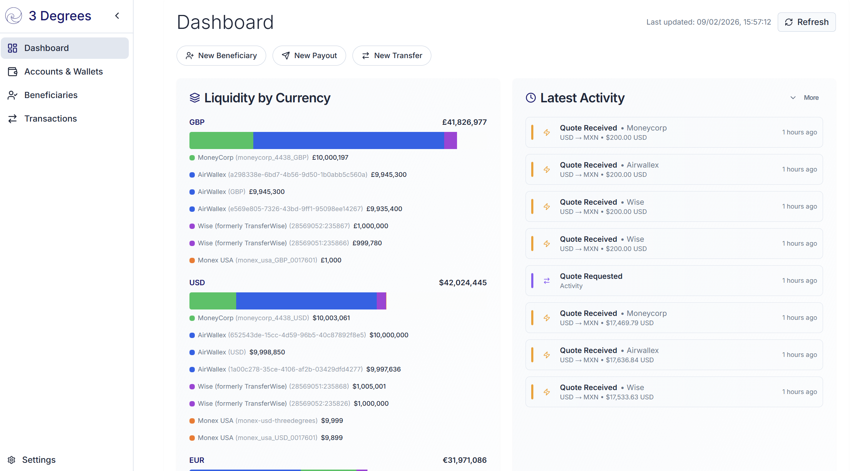
Task: Refresh the dashboard data
Action: 807,22
